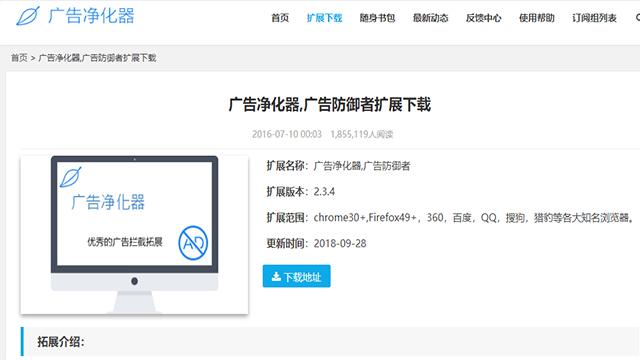640x360 pixels.
Task: Click the 优秀的广告拦截拓展 caption in preview
Action: click(x=125, y=242)
